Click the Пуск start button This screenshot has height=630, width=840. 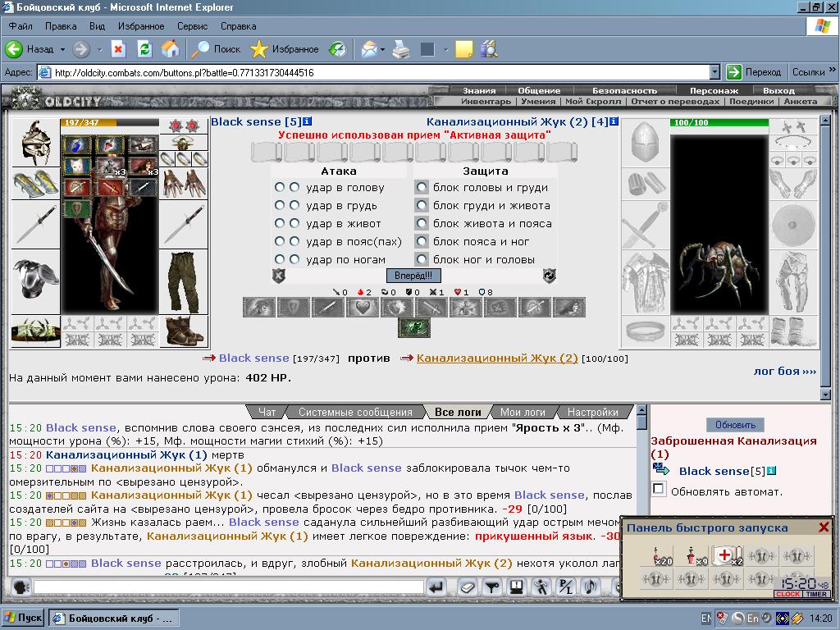[23, 618]
